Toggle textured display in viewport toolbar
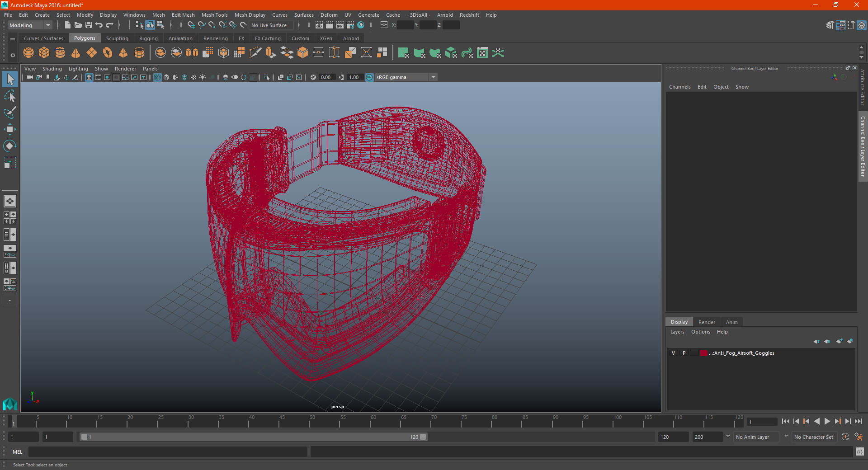Image resolution: width=868 pixels, height=470 pixels. point(193,77)
